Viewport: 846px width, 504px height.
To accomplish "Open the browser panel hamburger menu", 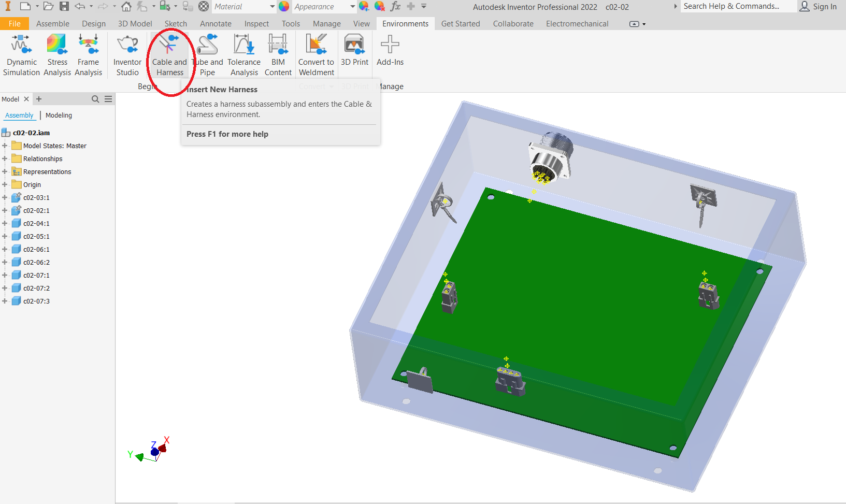I will pyautogui.click(x=108, y=99).
